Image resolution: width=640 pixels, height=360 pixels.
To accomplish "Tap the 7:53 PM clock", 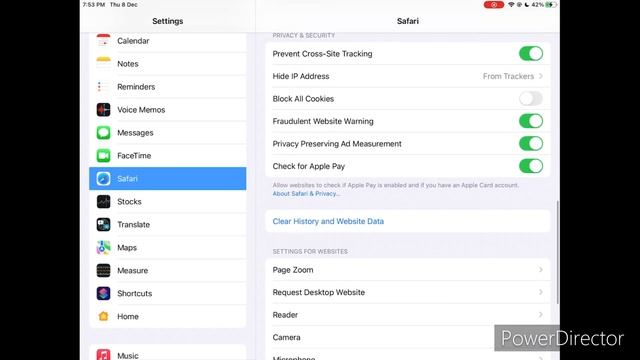I will (94, 5).
